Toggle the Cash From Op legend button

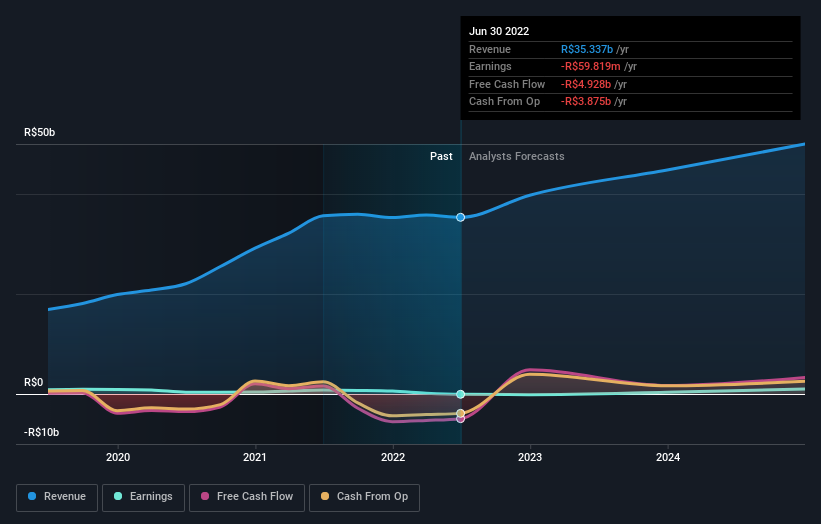tap(364, 497)
